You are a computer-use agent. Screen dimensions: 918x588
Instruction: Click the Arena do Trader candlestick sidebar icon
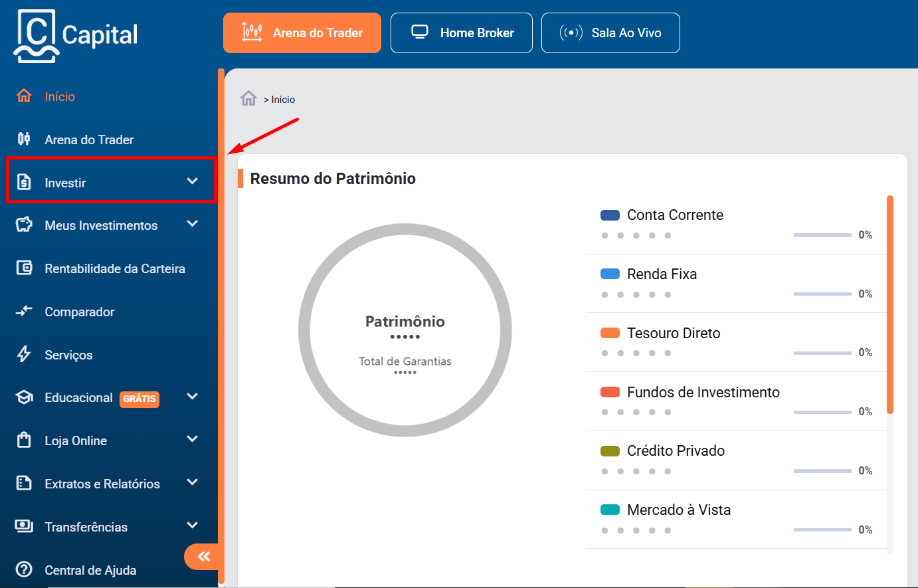(x=24, y=139)
